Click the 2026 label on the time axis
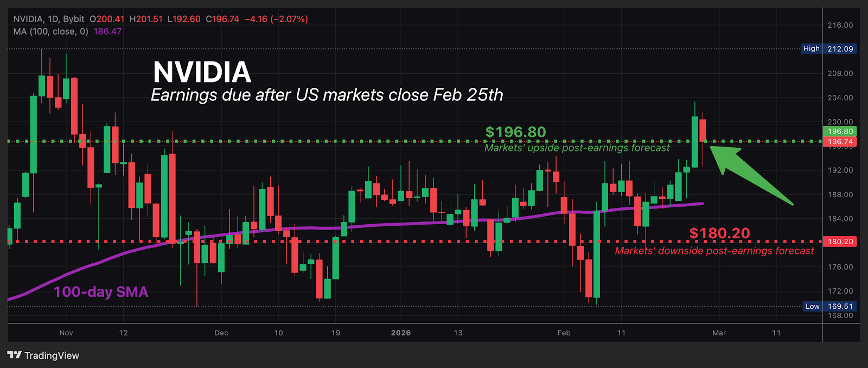Viewport: 868px width, 368px height. point(401,333)
